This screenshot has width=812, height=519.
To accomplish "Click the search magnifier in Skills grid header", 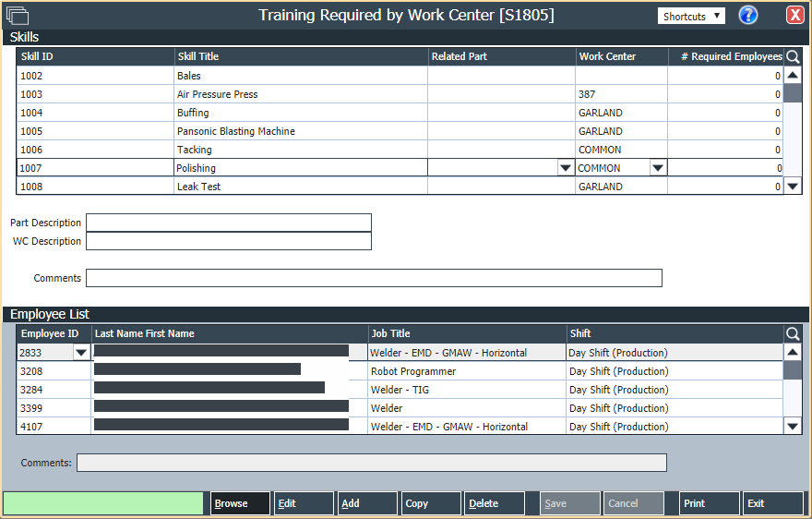I will click(793, 57).
